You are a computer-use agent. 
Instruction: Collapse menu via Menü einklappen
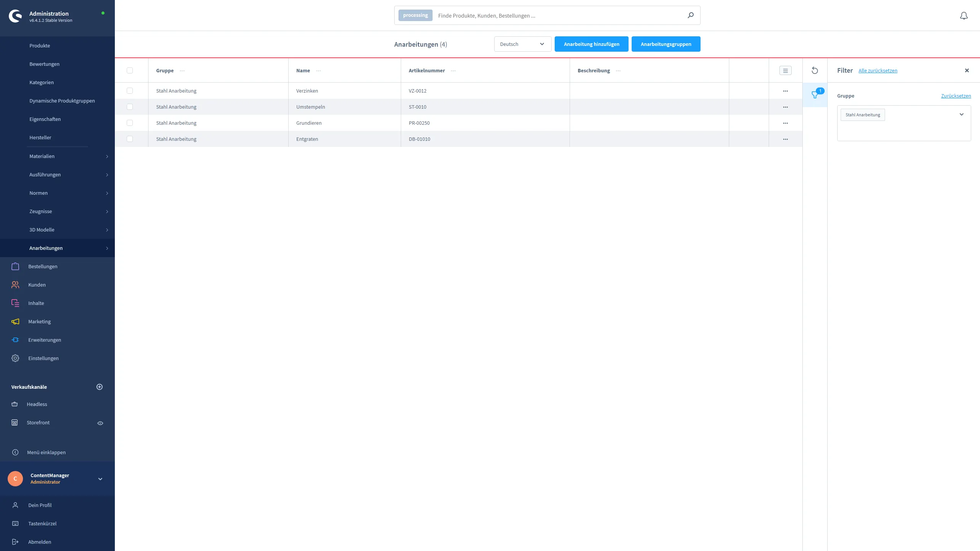(x=46, y=452)
